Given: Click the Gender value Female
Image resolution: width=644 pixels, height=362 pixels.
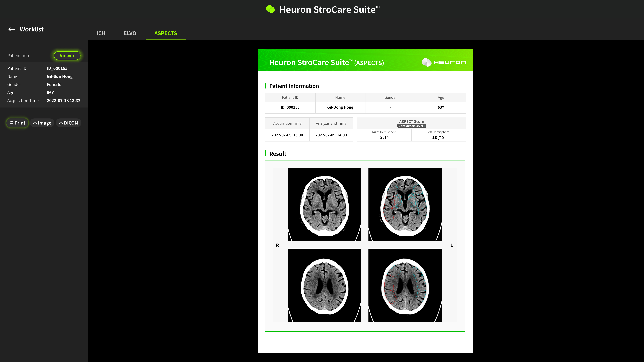Looking at the screenshot, I should click(54, 84).
